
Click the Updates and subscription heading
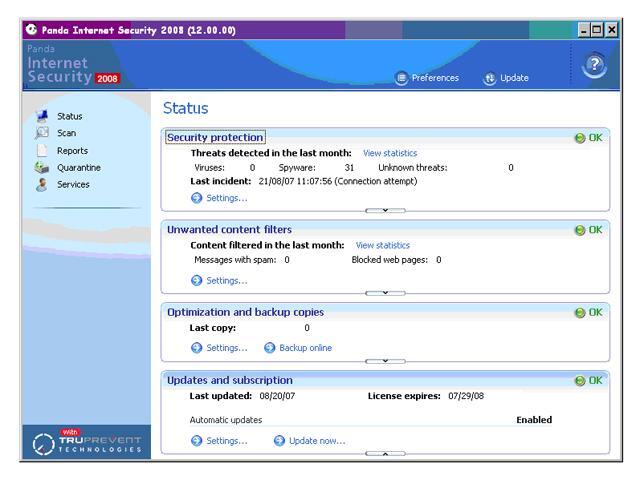pyautogui.click(x=230, y=380)
